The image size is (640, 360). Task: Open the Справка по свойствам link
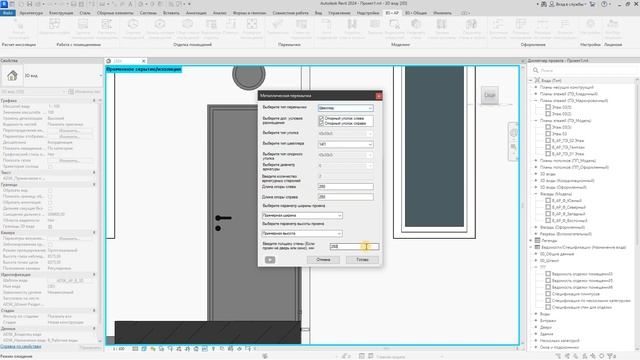pos(21,346)
